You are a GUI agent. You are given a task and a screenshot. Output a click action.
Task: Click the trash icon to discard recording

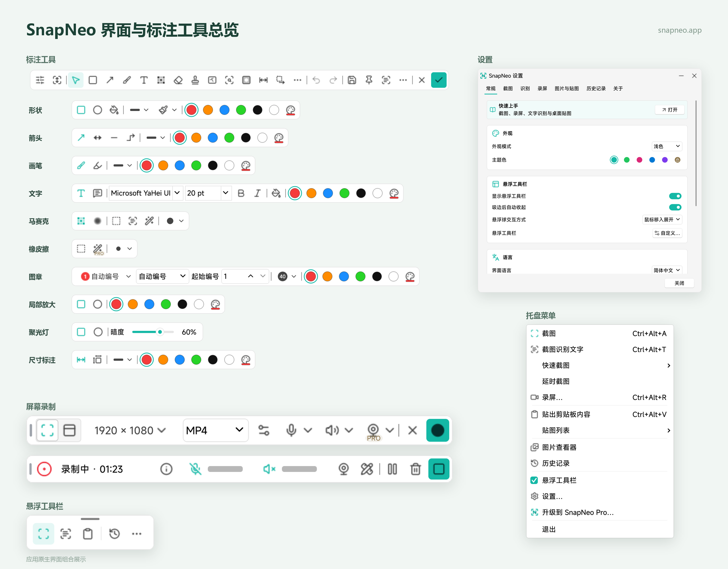pyautogui.click(x=415, y=469)
